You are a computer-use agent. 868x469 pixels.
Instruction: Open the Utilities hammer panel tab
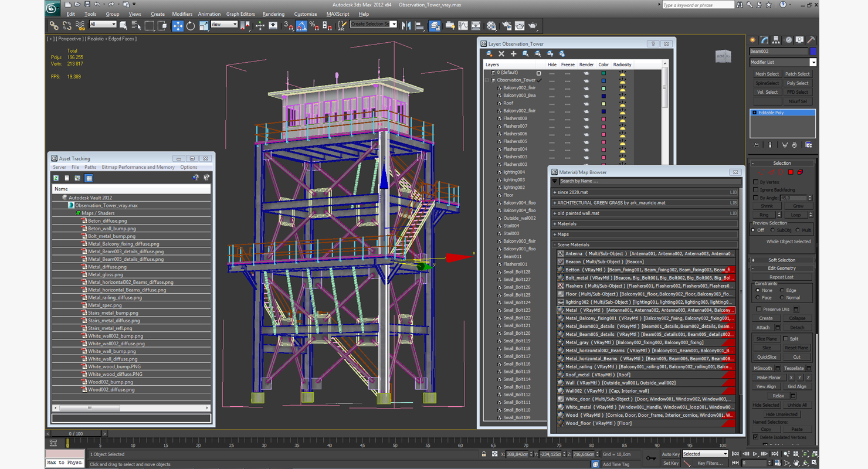pyautogui.click(x=811, y=40)
